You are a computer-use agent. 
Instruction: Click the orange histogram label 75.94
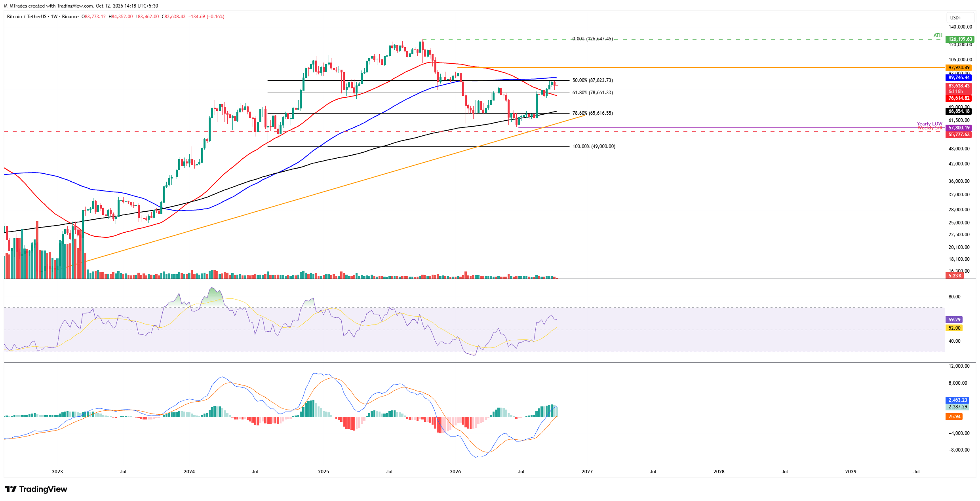coord(954,416)
